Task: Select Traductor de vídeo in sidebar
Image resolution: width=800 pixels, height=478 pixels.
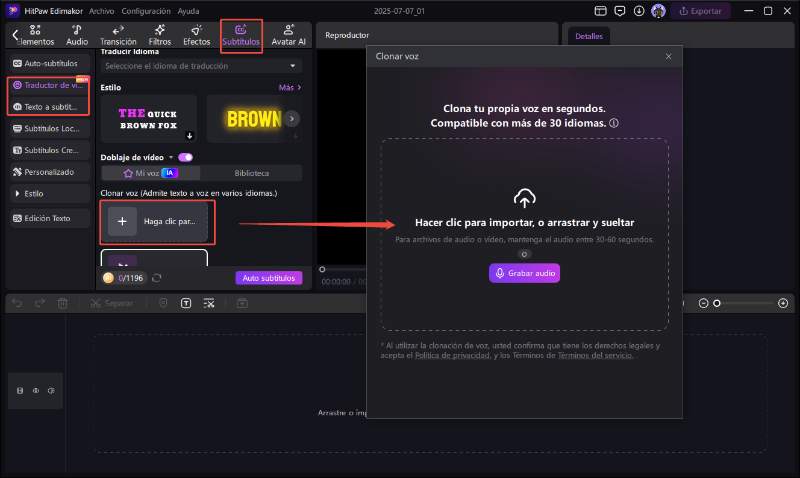Action: pyautogui.click(x=48, y=85)
